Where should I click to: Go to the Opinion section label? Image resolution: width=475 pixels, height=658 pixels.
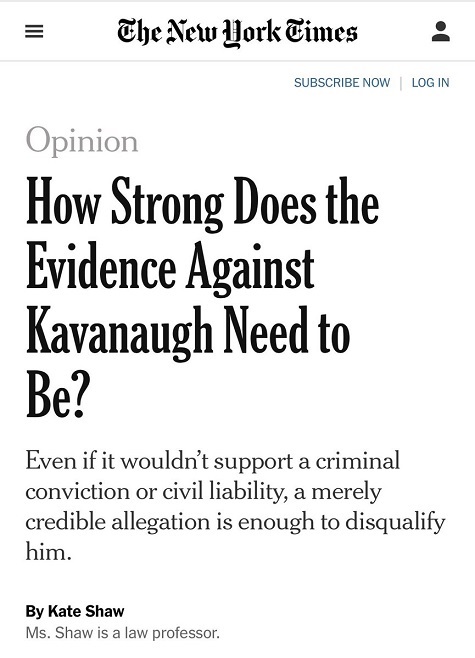82,141
